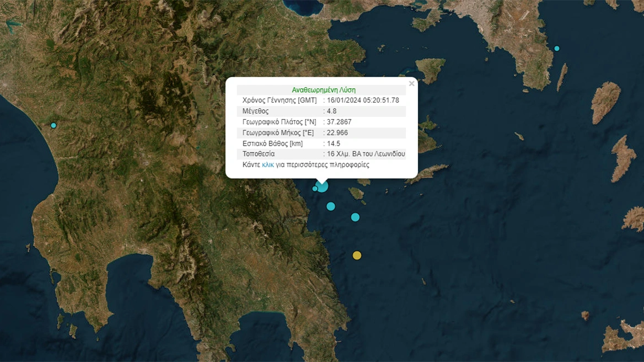Image resolution: width=644 pixels, height=362 pixels.
Task: Select the medium cyan marker directly above yellow marker
Action: click(x=355, y=217)
